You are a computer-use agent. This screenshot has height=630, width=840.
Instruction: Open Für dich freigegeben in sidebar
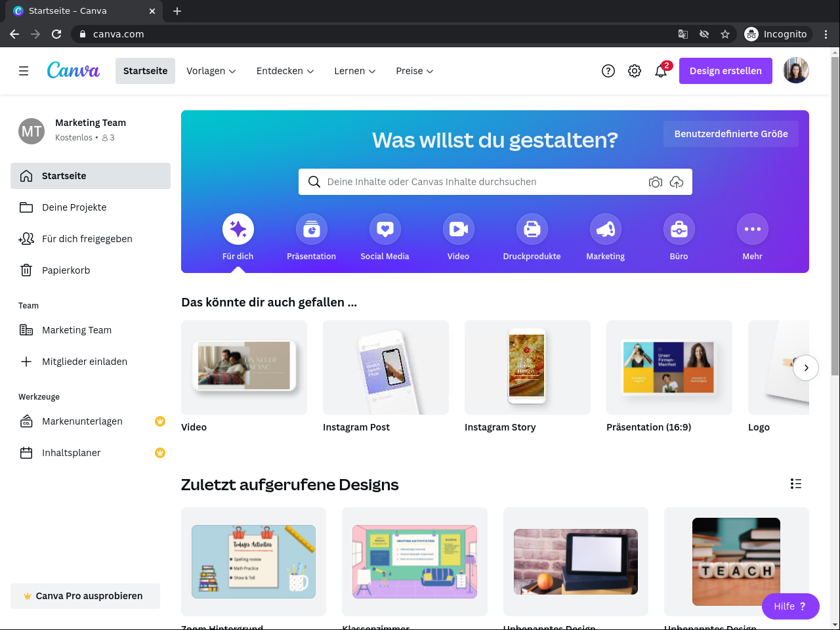(91, 239)
